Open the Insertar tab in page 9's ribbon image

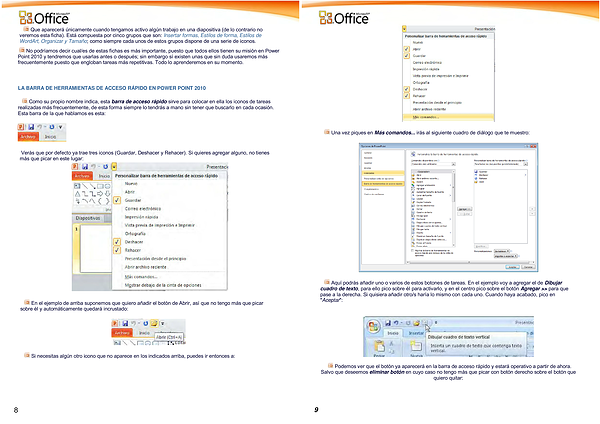pyautogui.click(x=416, y=333)
